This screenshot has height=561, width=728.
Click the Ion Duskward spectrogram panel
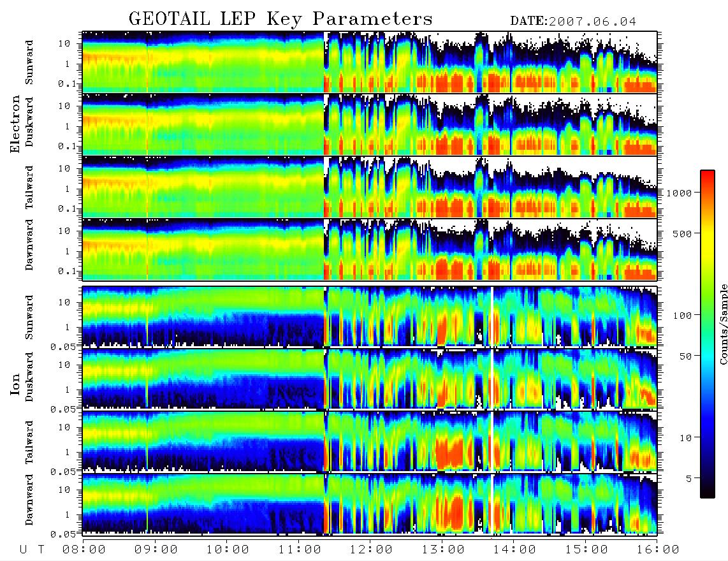click(x=370, y=379)
